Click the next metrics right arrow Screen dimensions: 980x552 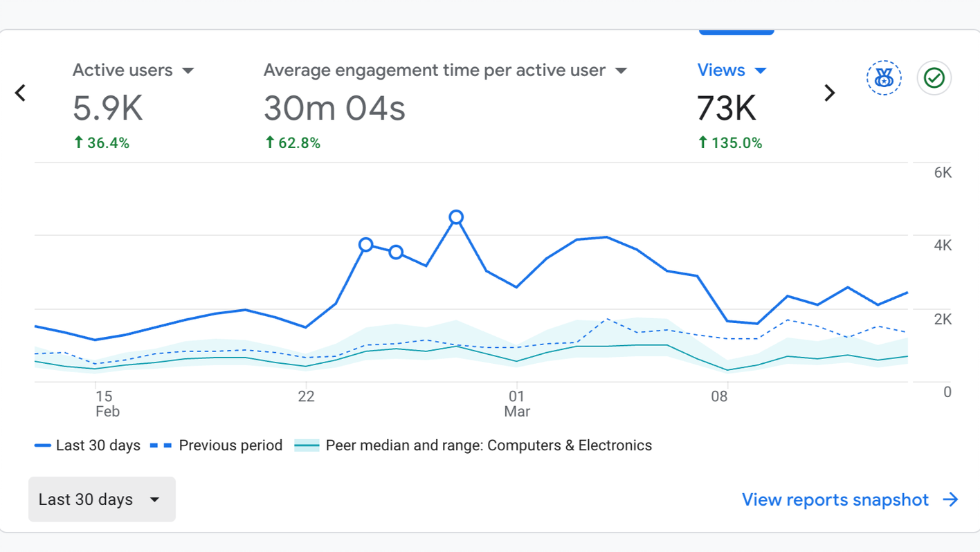(829, 93)
